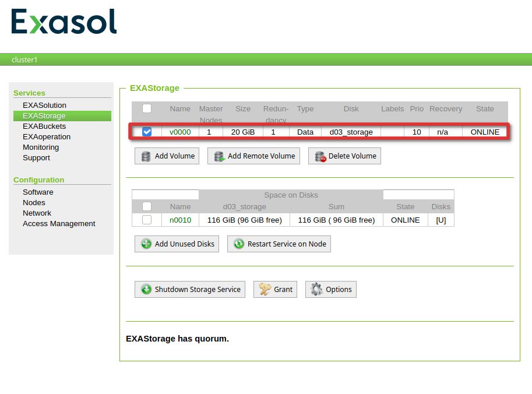Click the Grant key icon
Viewport: 532px width, 394px height.
[265, 290]
